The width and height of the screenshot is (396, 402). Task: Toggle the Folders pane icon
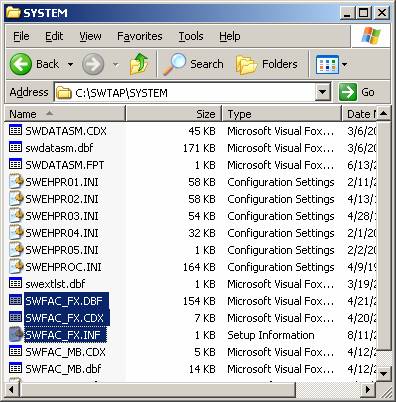click(x=246, y=64)
